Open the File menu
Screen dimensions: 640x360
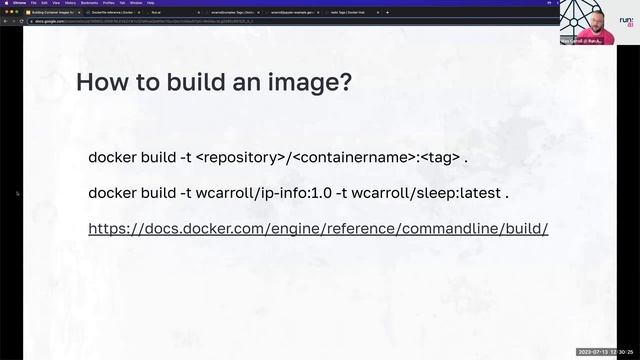[x=33, y=3]
